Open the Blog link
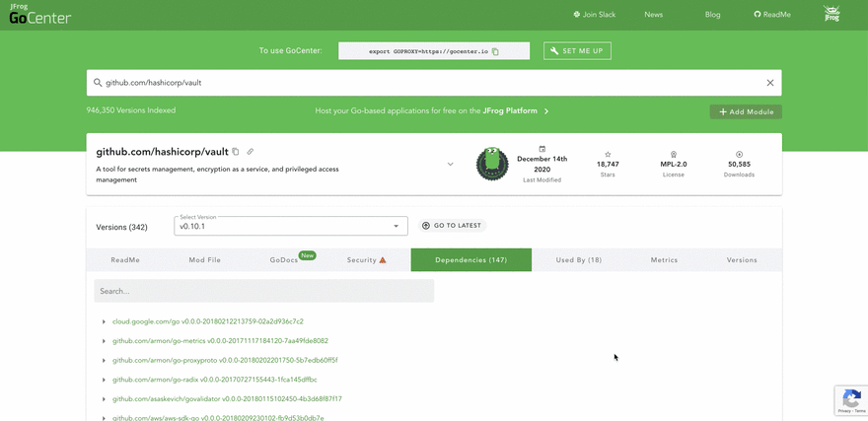868x421 pixels. pos(712,15)
